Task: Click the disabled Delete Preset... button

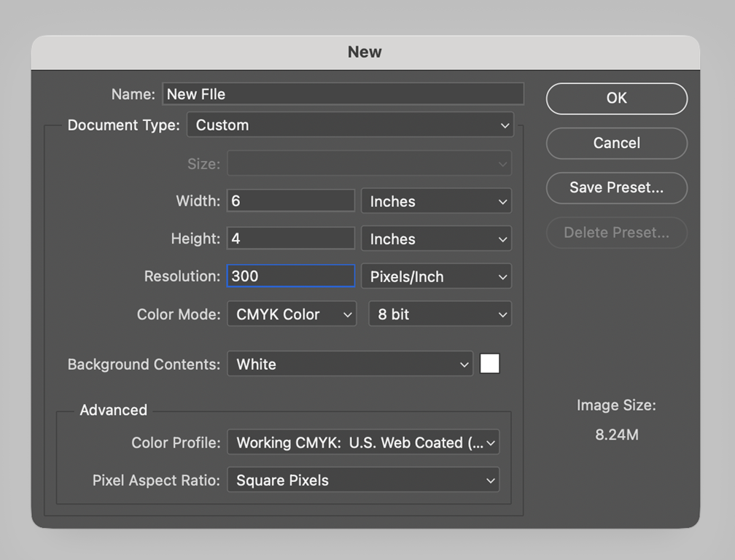Action: point(616,233)
